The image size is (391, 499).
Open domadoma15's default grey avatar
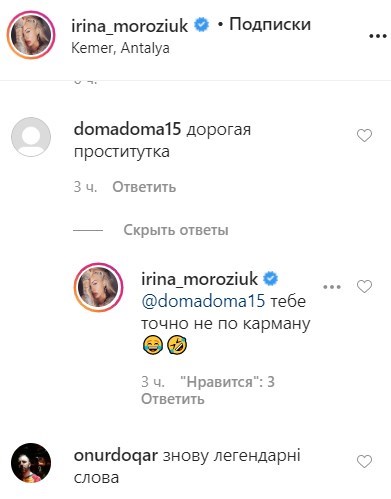[x=31, y=137]
